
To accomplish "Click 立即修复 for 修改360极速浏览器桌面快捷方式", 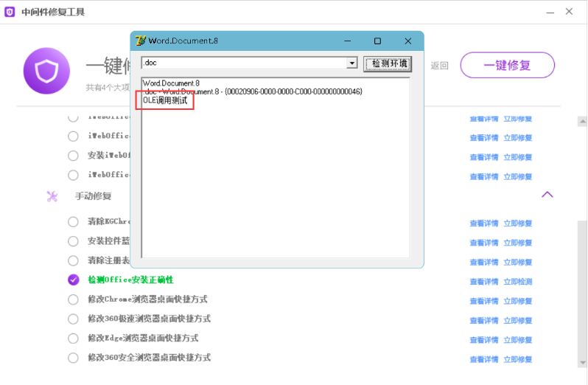I will tap(517, 321).
